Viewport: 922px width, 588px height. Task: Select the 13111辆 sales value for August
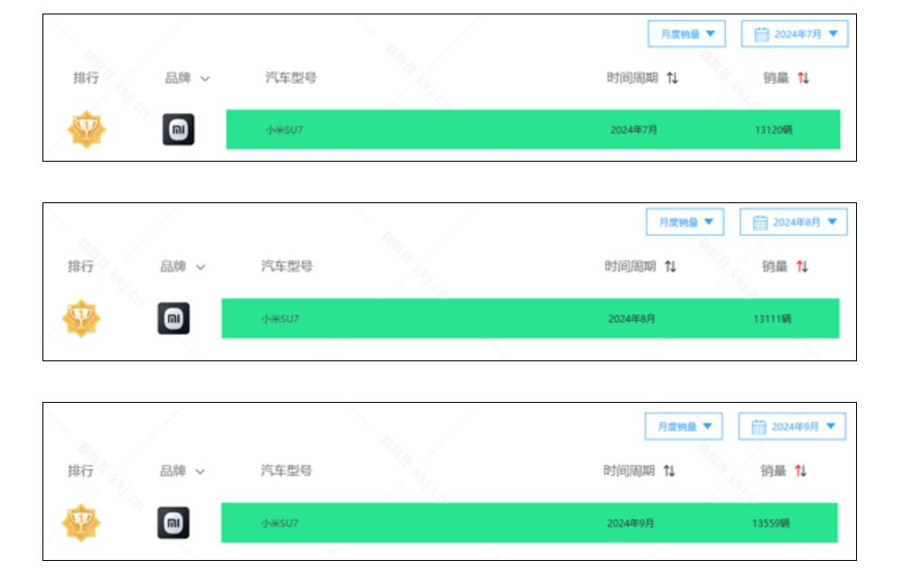(772, 319)
